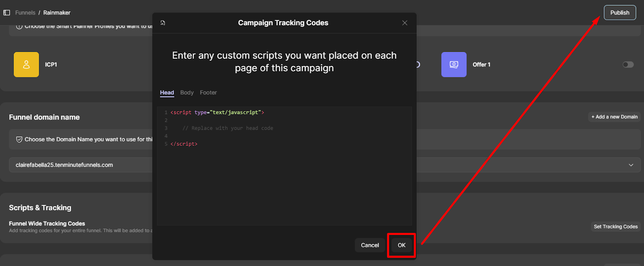
Task: Click OK in the tracking codes dialog
Action: [x=402, y=245]
